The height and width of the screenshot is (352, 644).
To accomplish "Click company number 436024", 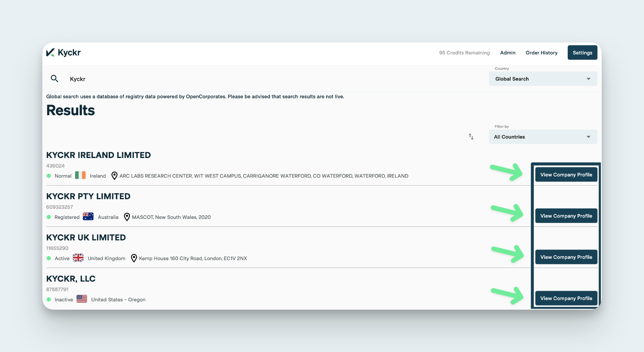I will pos(55,166).
